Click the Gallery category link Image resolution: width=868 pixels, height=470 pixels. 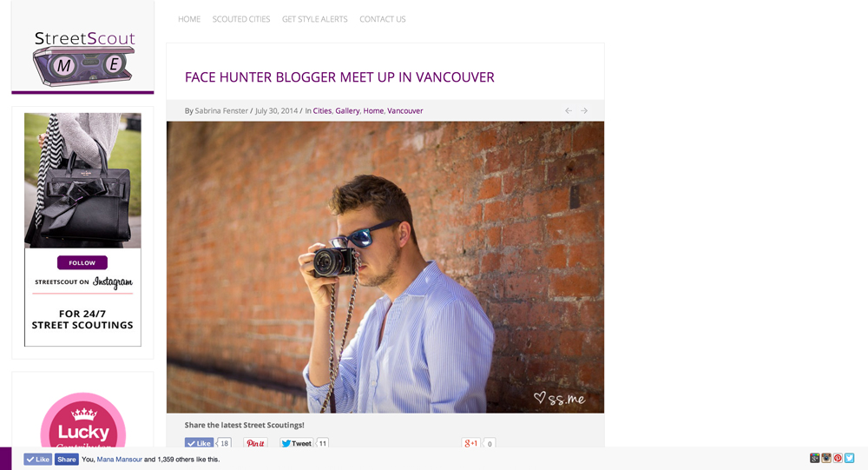[347, 111]
